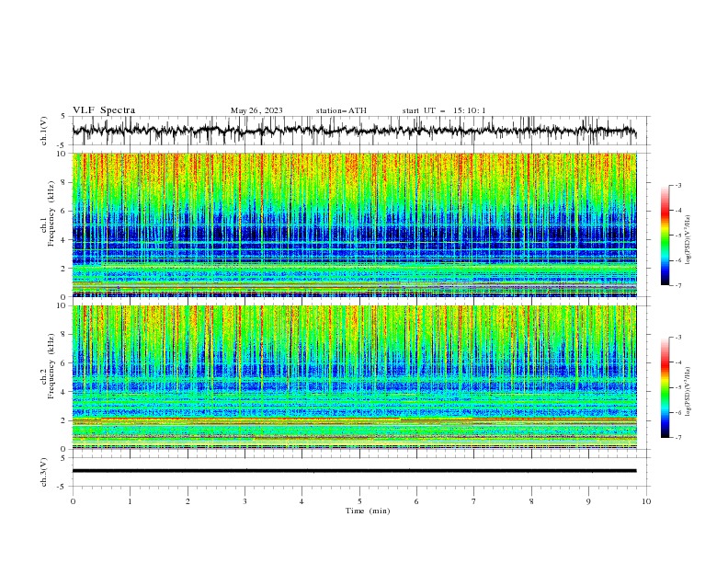728x563 pixels.
Task: Click the ch.3(V) black trace line
Action: (355, 471)
